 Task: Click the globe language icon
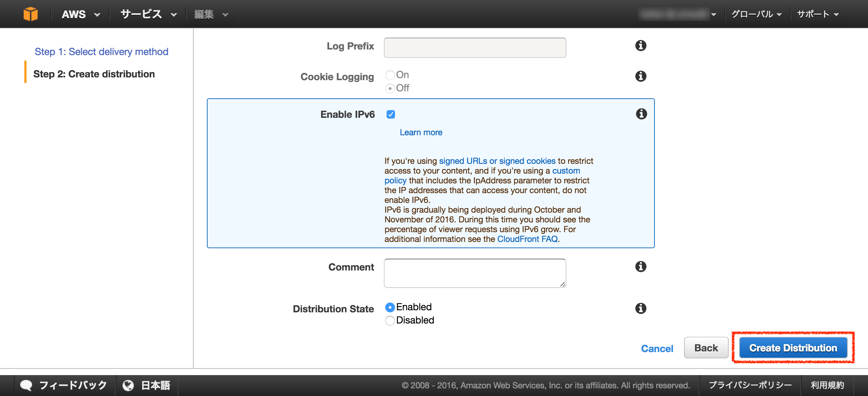coord(128,385)
